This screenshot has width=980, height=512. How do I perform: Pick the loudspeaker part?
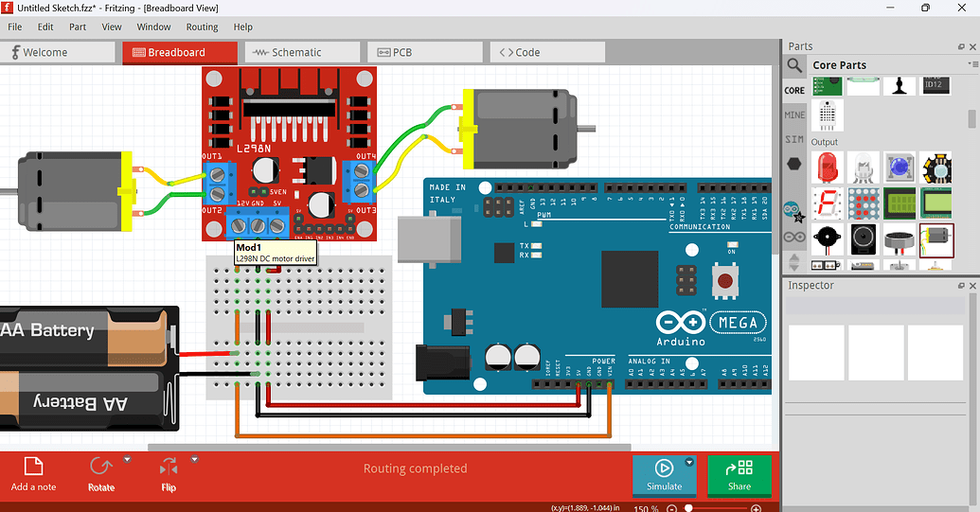(x=864, y=239)
